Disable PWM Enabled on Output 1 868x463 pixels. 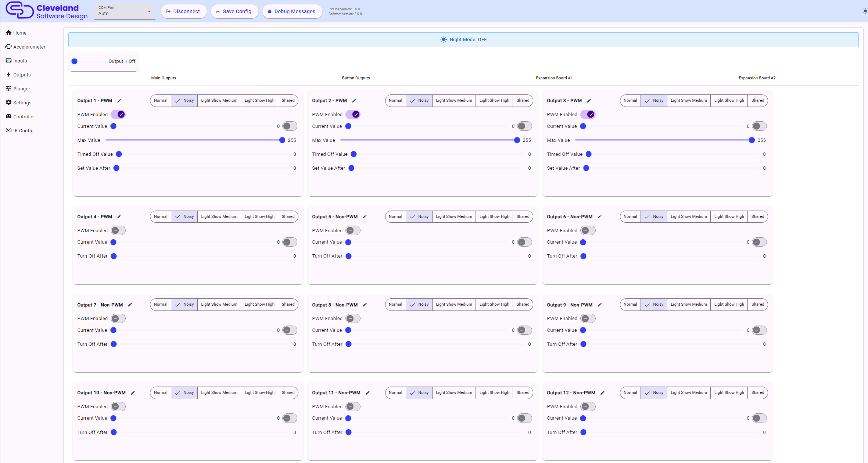click(118, 114)
